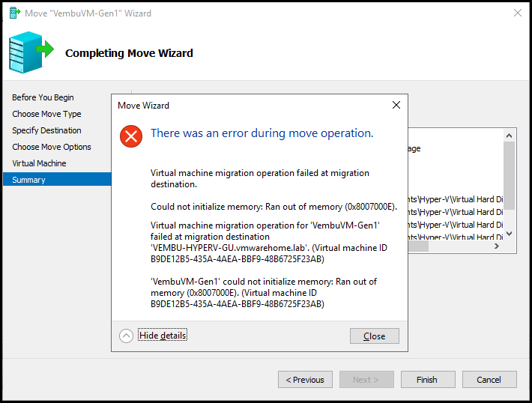Click the 'VEMBU-HYPERV-GU.vmwarehome.lab' destination text
Viewport: 532px width, 403px height.
[230, 248]
